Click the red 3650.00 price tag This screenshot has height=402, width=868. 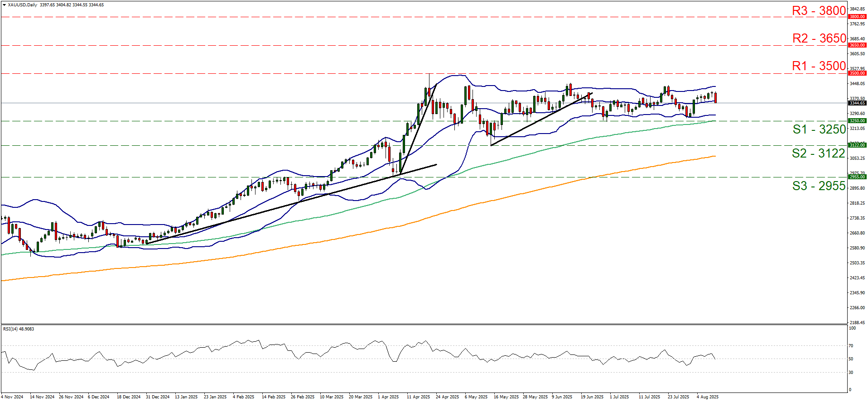[x=857, y=45]
